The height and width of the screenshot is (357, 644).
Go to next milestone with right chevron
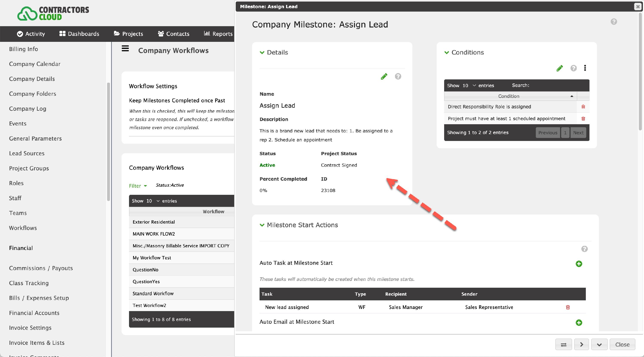pos(582,345)
